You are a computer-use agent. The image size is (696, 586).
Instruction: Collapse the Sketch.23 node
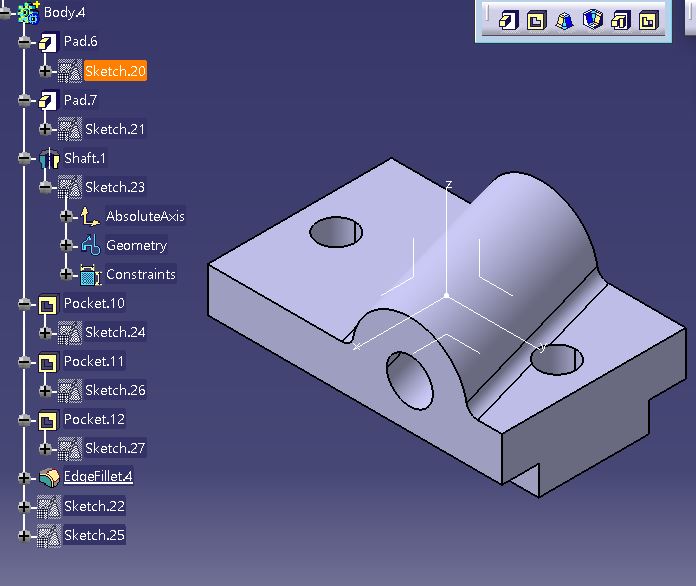tap(45, 187)
